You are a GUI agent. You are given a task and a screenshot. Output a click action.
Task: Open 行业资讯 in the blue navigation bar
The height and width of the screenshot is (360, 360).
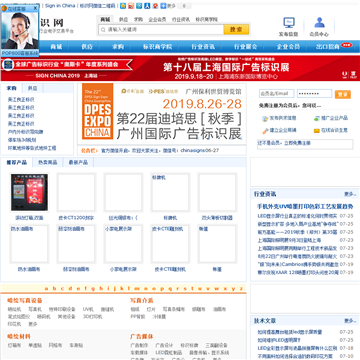pyautogui.click(x=203, y=47)
